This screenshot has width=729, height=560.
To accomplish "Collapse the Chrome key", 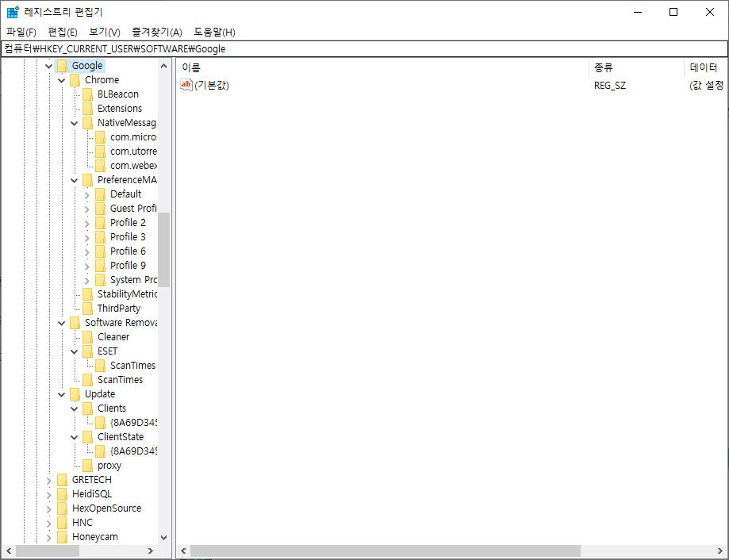I will [61, 80].
